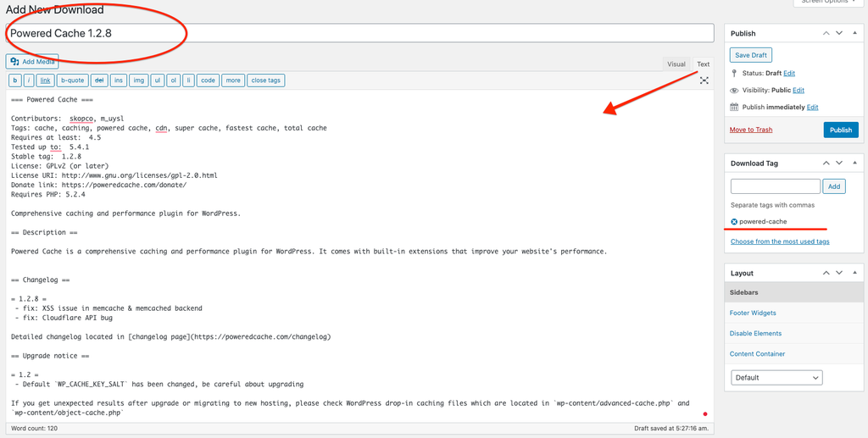Open Choose from the most used tags
The width and height of the screenshot is (868, 438).
pyautogui.click(x=780, y=241)
